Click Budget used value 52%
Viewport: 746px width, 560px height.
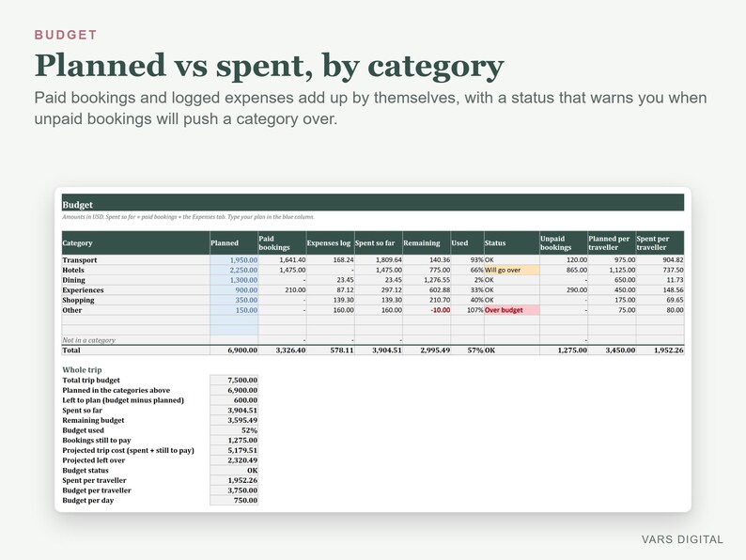pos(234,430)
